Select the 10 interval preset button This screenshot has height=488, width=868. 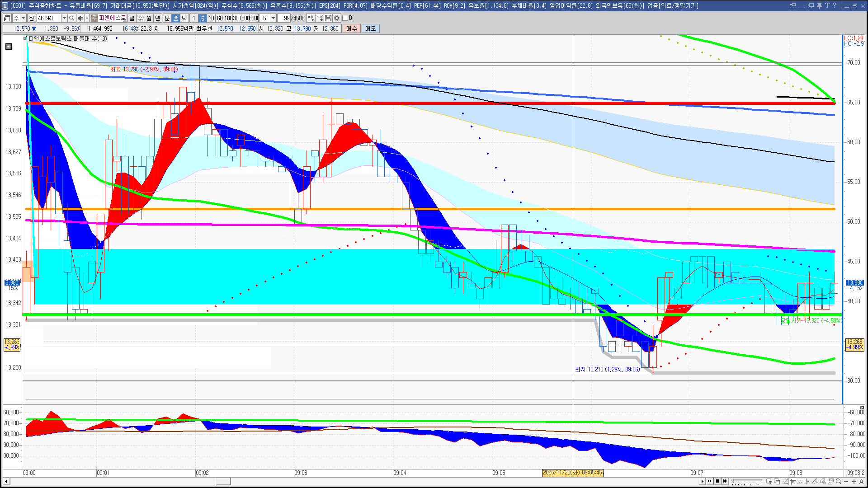point(211,18)
